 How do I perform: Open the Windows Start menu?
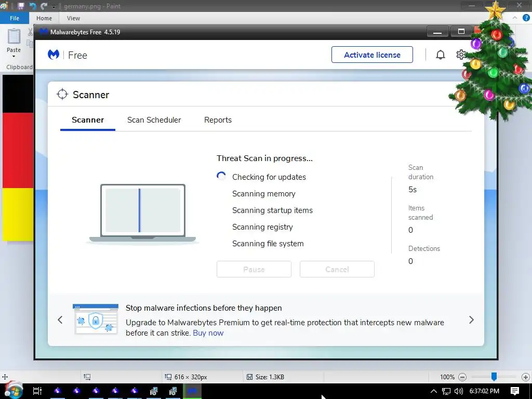(14, 391)
